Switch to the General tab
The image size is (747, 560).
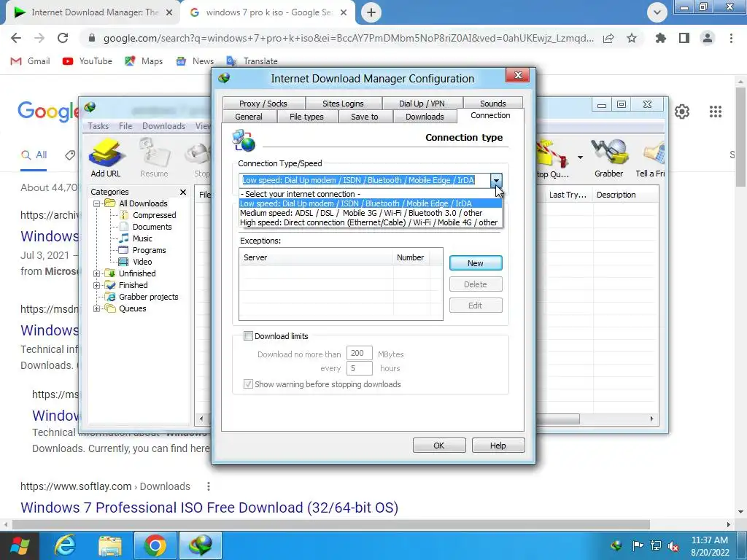point(249,117)
